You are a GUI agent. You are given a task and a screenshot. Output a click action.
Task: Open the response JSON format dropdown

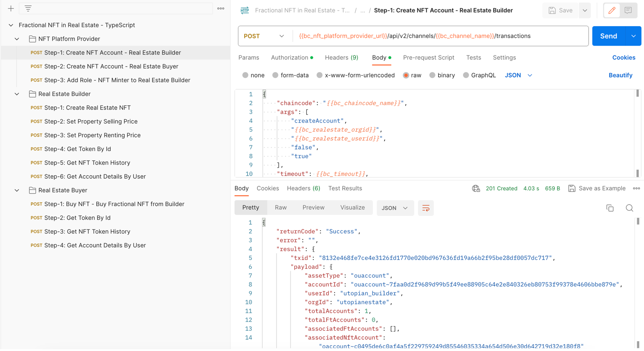coord(395,208)
